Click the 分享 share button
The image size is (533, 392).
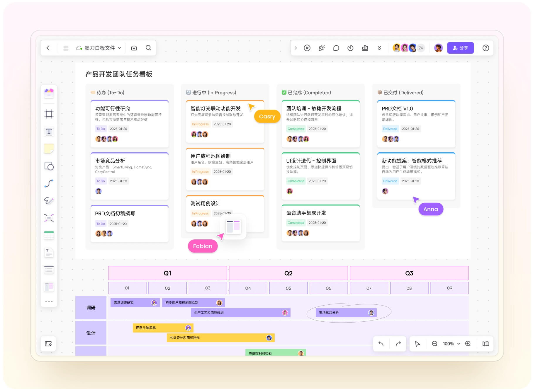click(x=460, y=48)
